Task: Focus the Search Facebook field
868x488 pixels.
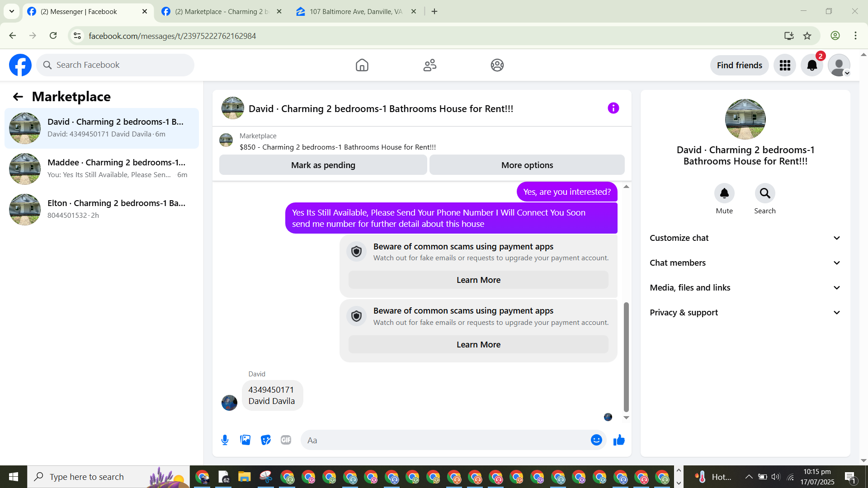Action: 115,65
